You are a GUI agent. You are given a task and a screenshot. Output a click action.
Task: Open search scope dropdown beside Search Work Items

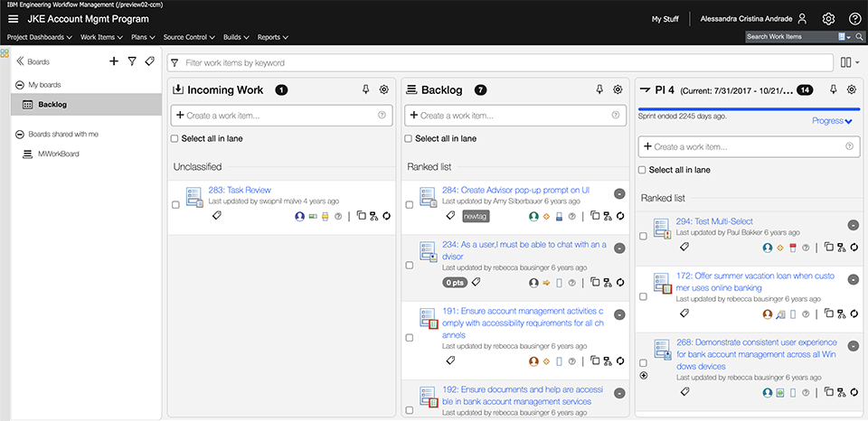click(844, 36)
